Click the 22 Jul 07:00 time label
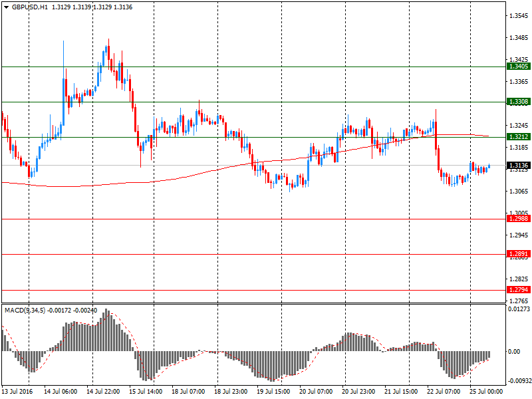 coord(444,391)
